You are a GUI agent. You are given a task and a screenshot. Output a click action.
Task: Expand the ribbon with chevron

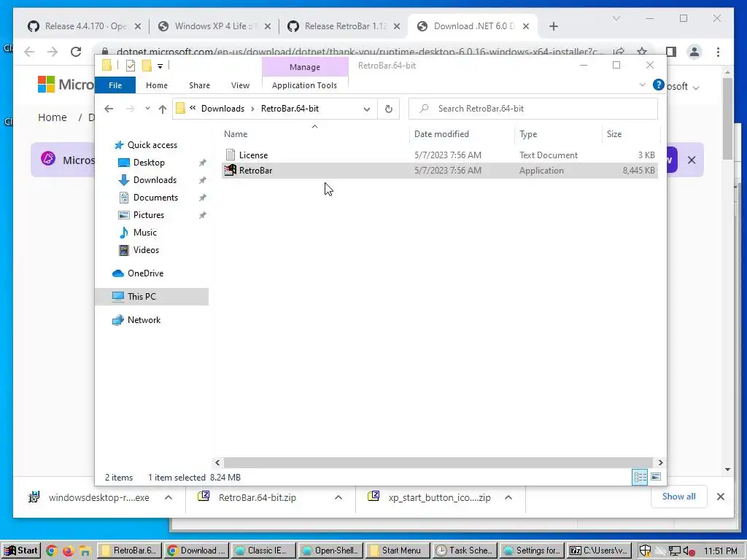pyautogui.click(x=642, y=85)
